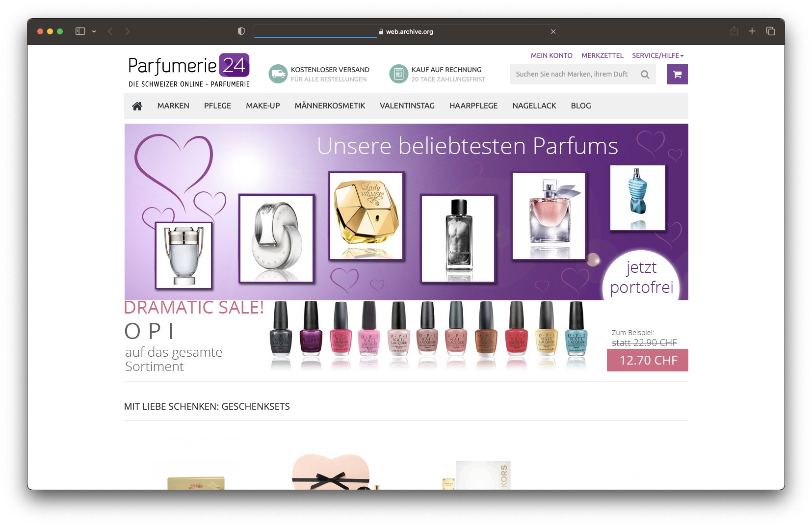Go back to previous page

click(110, 31)
